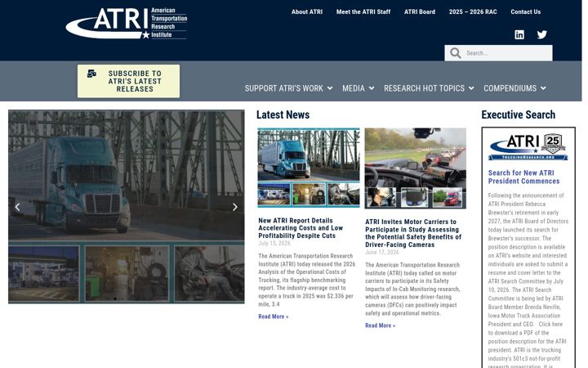Click inside the Search input field
Image resolution: width=588 pixels, height=368 pixels.
pos(507,53)
